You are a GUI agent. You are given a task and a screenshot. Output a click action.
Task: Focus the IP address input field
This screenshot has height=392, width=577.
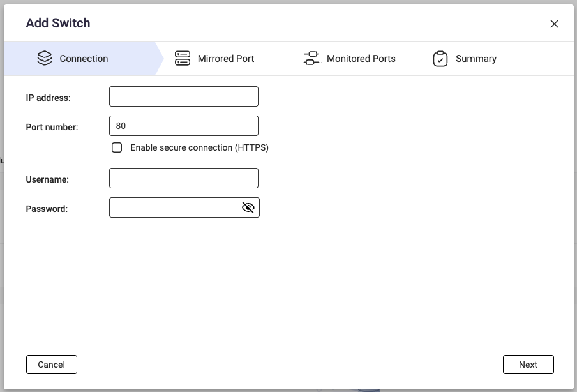click(x=184, y=96)
